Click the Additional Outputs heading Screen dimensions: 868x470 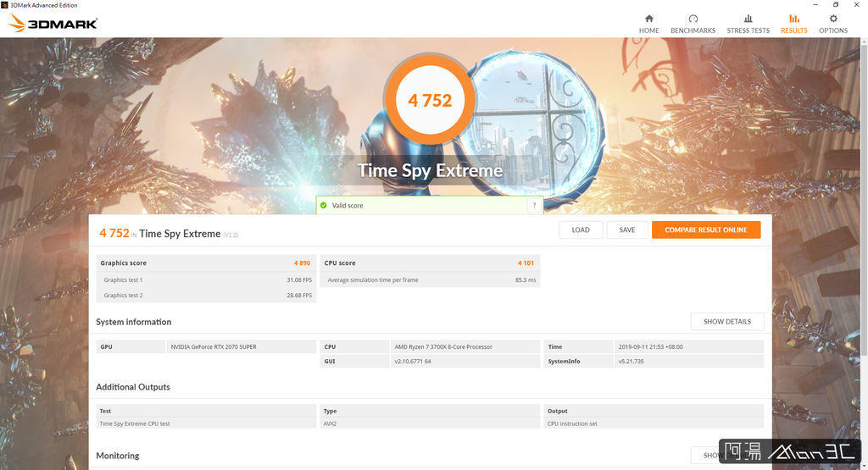(133, 387)
